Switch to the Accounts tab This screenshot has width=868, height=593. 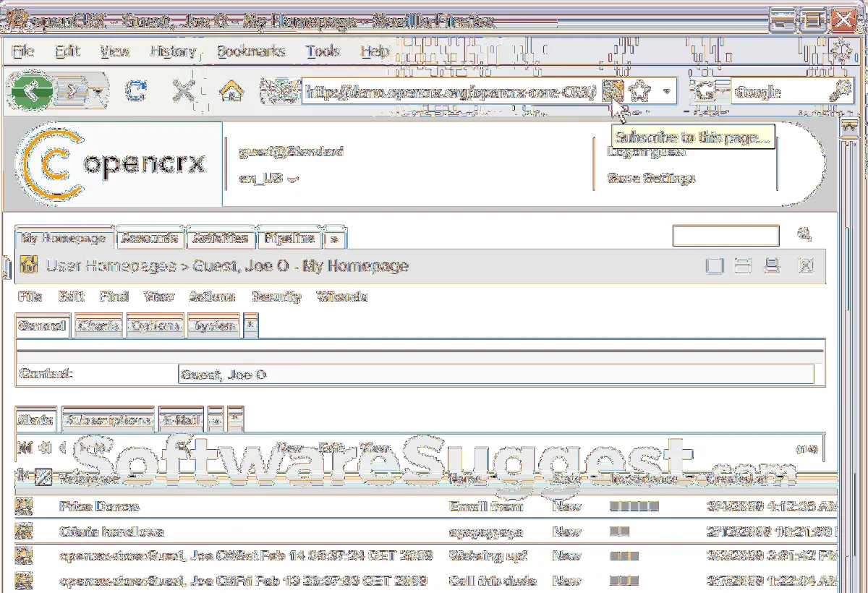click(150, 238)
